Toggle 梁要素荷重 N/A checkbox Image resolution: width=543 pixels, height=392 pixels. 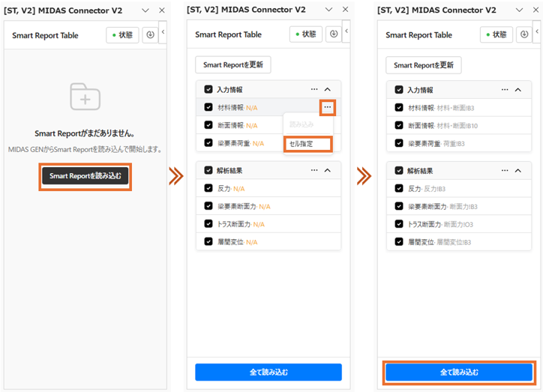pos(208,143)
